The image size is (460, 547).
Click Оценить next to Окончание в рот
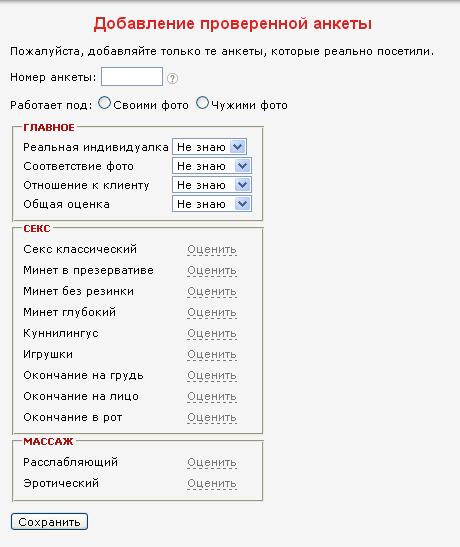[212, 418]
